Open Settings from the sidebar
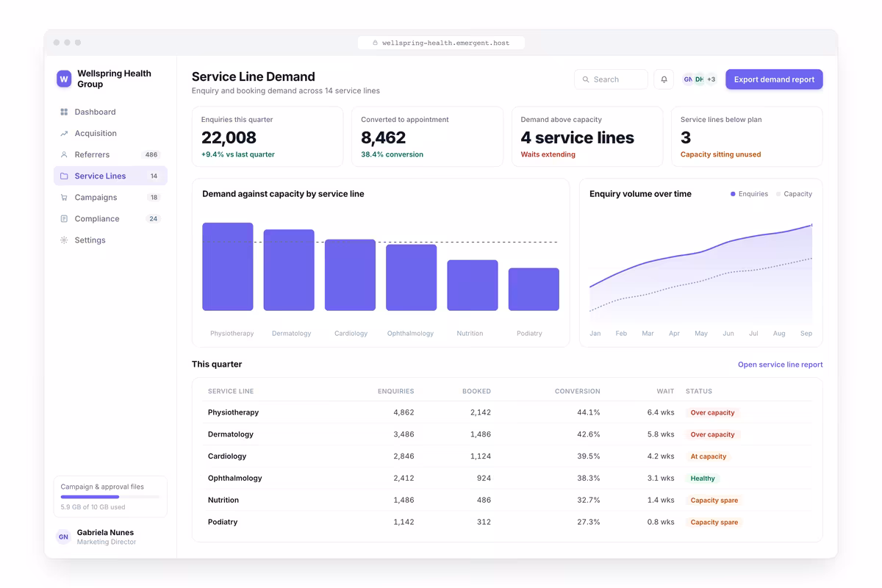This screenshot has height=588, width=882. coord(110,240)
